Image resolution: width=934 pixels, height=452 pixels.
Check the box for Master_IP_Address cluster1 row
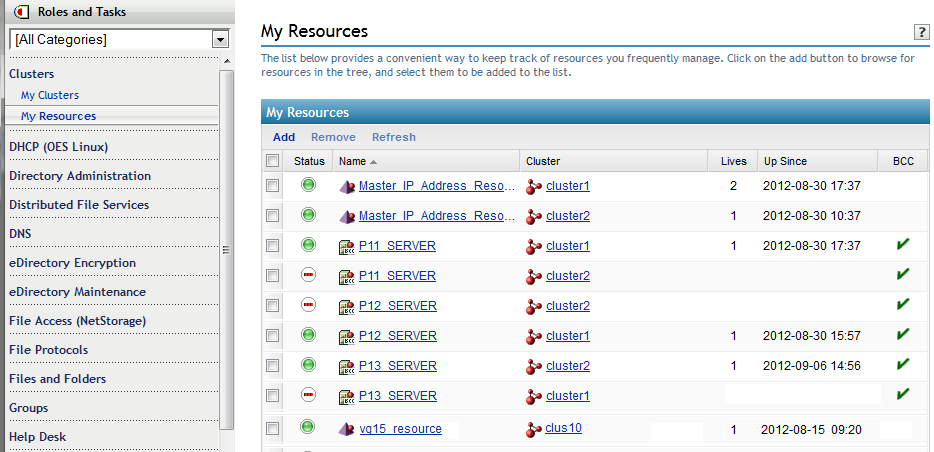click(x=272, y=186)
